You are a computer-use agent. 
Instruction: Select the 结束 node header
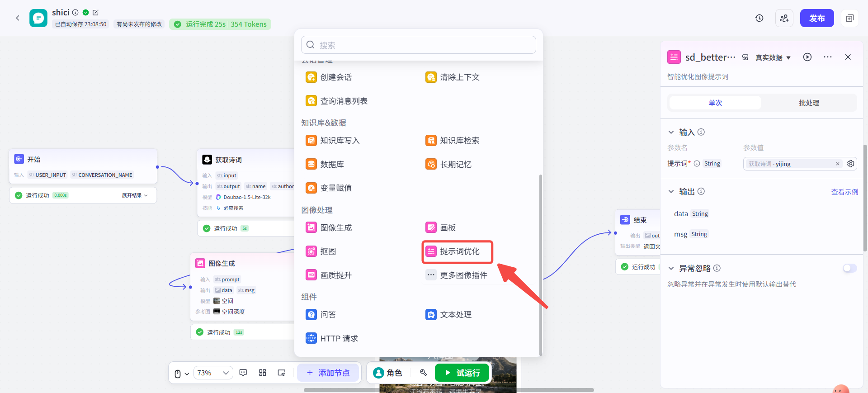pyautogui.click(x=638, y=220)
